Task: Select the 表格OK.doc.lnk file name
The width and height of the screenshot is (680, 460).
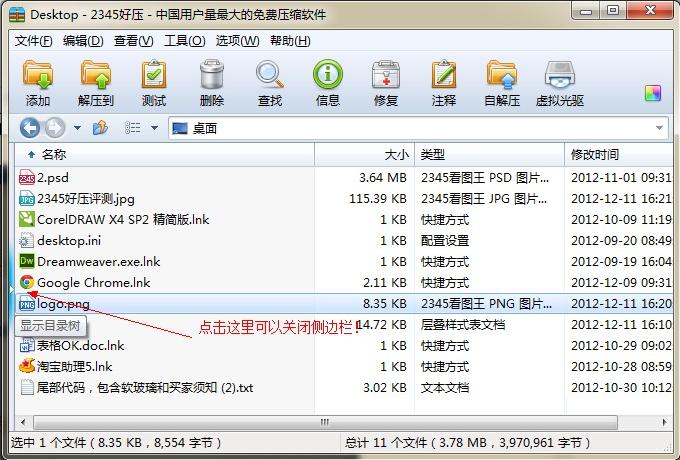Action: point(81,346)
